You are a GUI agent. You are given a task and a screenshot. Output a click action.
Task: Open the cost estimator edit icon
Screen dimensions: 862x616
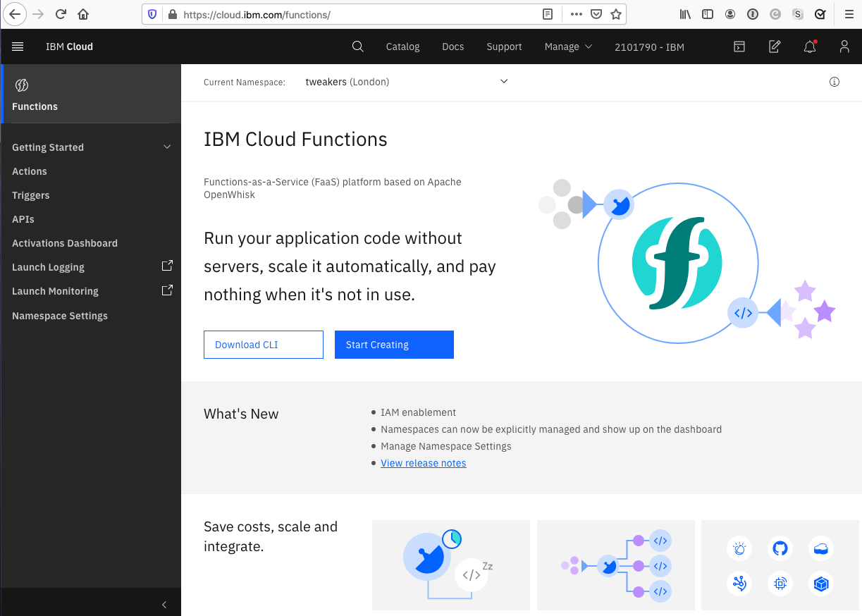[774, 47]
